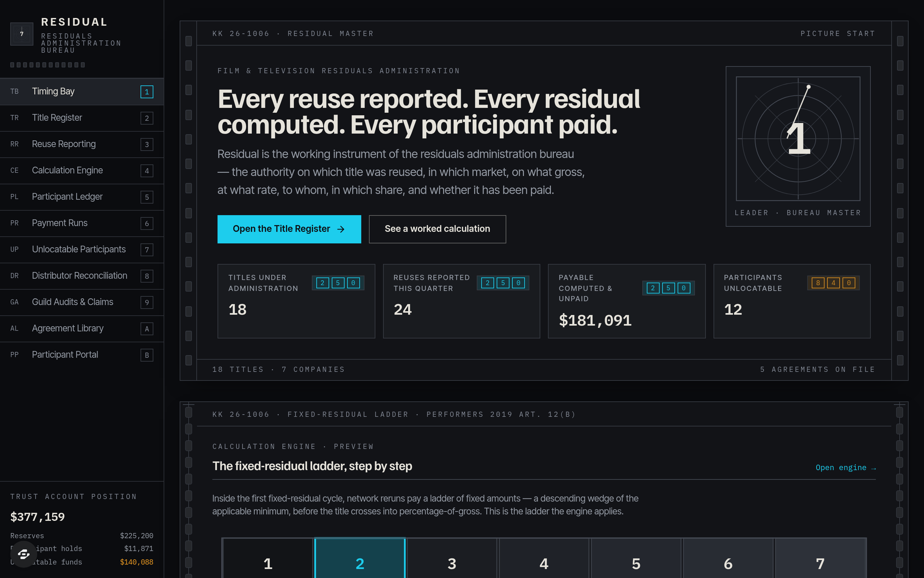Follow the Open engine link
The image size is (924, 578).
click(x=845, y=468)
